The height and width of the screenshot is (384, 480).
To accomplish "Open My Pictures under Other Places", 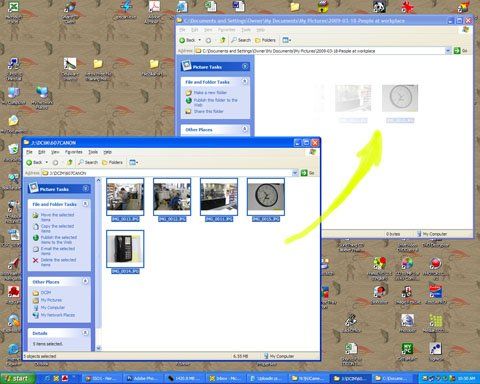I will click(51, 300).
